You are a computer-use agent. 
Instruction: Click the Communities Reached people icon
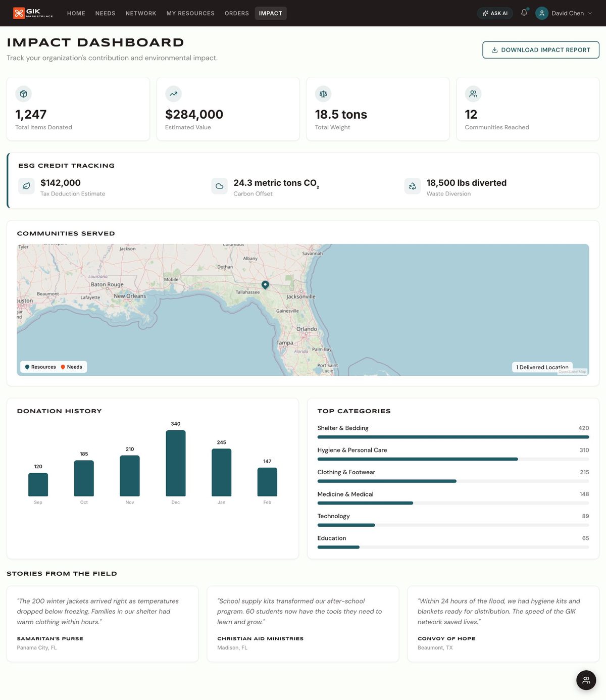pos(473,93)
